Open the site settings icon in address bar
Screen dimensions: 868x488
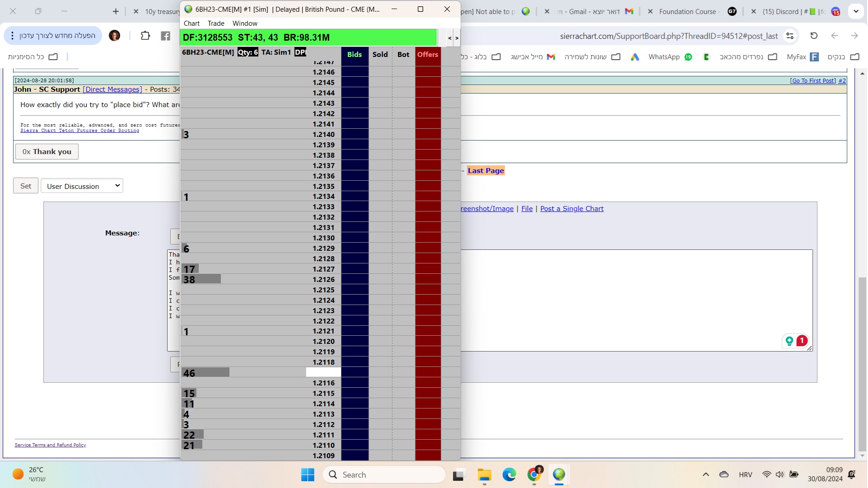point(790,36)
